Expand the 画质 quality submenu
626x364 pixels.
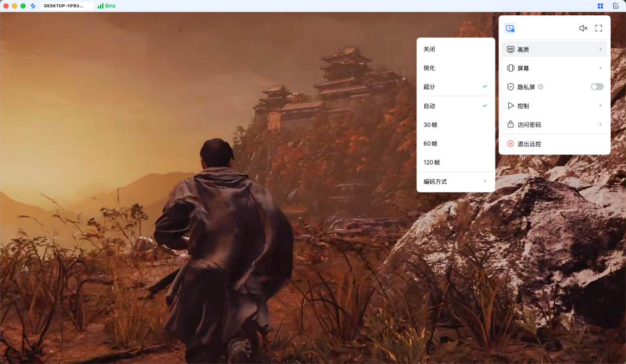[554, 49]
